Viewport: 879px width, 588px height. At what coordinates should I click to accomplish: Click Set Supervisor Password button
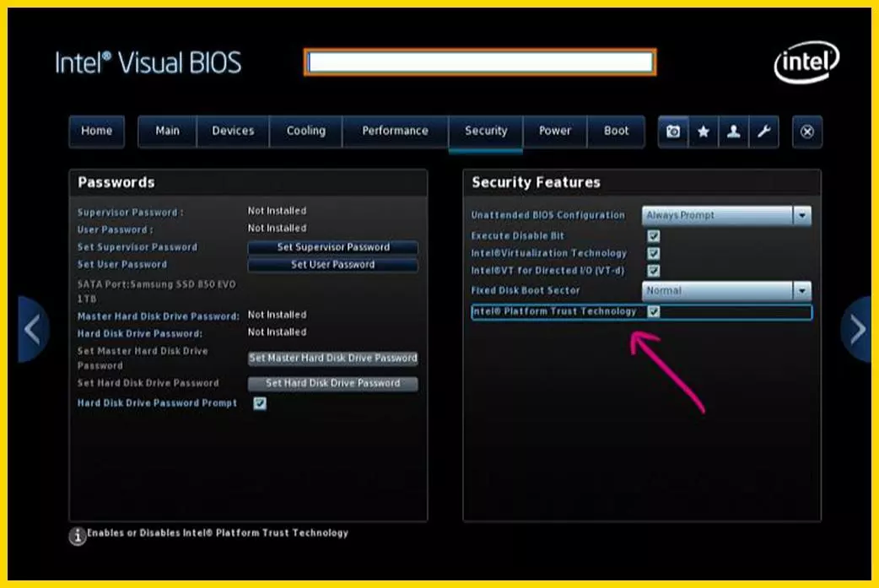[x=333, y=247]
